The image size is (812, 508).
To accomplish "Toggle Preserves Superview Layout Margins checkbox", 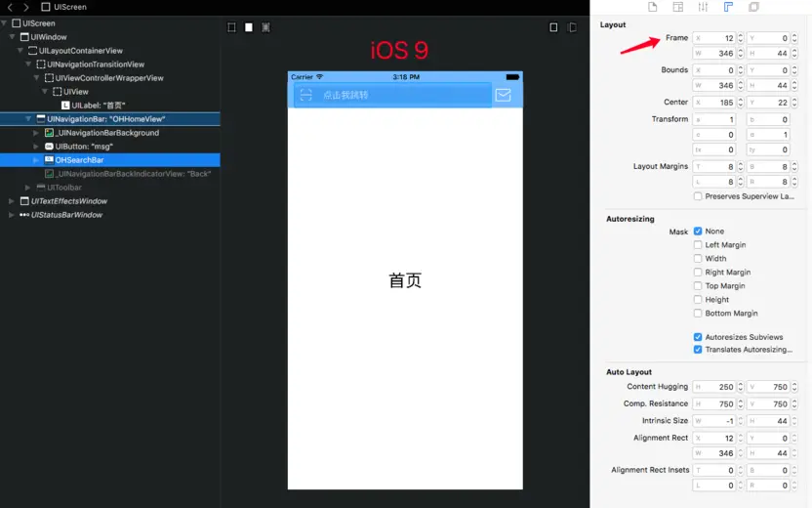I will click(x=698, y=196).
